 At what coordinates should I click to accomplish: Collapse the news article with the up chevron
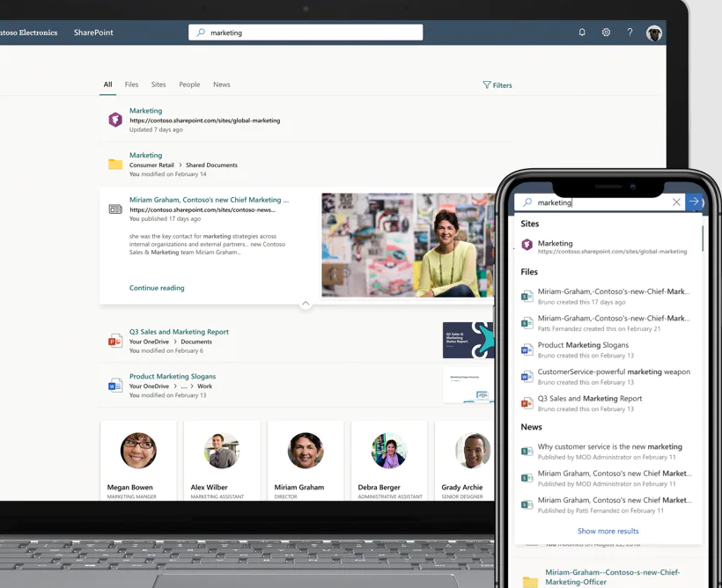[x=306, y=303]
